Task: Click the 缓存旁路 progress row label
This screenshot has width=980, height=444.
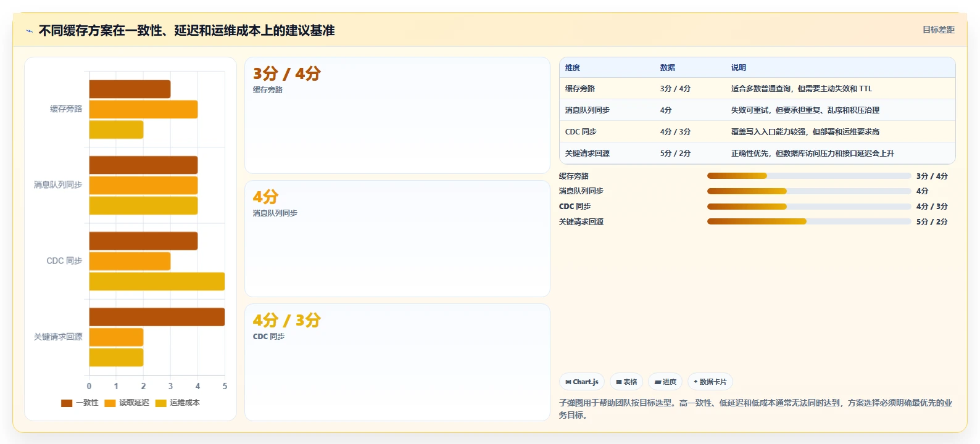Action: (x=574, y=176)
